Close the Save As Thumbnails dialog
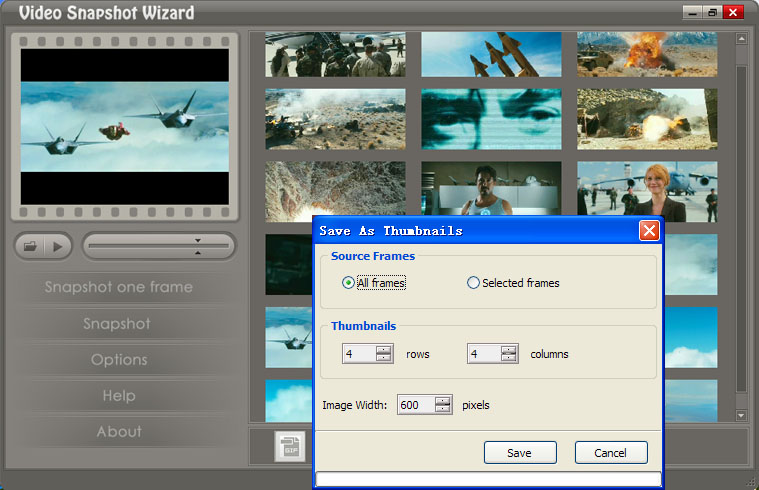 [x=649, y=230]
